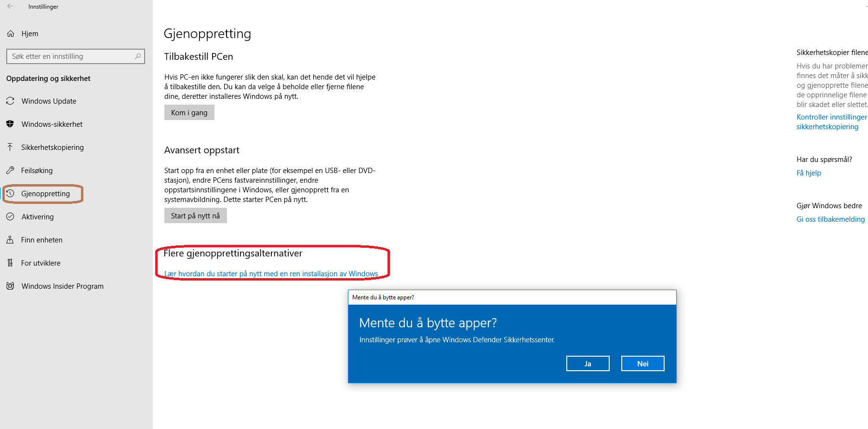Click Ja in the dialog
Image resolution: width=868 pixels, height=429 pixels.
point(588,363)
